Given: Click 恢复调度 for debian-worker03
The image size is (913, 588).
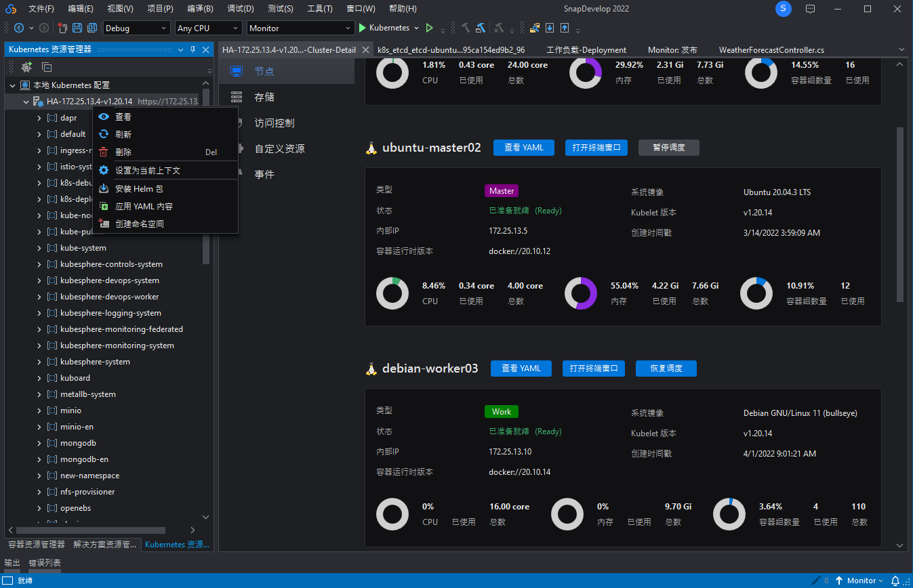Looking at the screenshot, I should click(666, 369).
